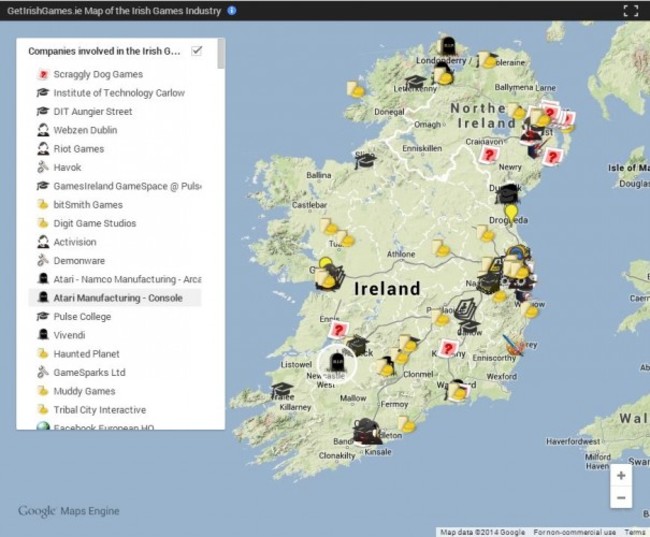This screenshot has height=537, width=650.
Task: Select Institute of Technology Carlow entry
Action: (x=119, y=93)
